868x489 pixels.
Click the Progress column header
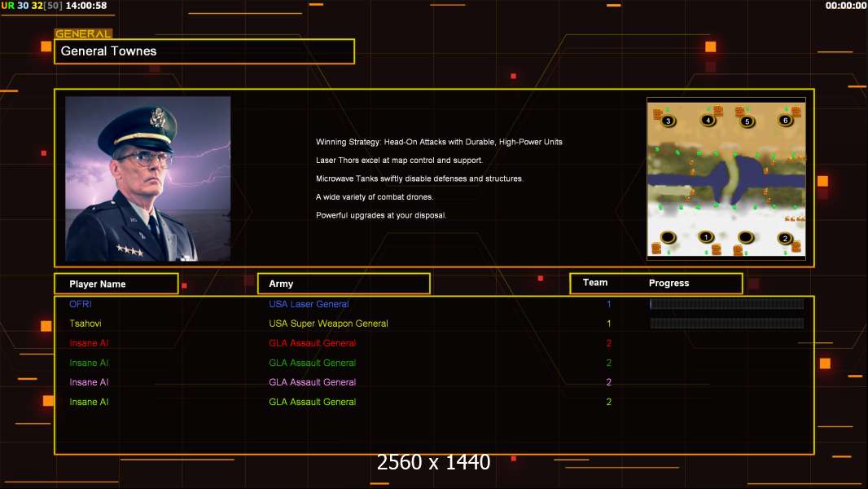pyautogui.click(x=669, y=283)
